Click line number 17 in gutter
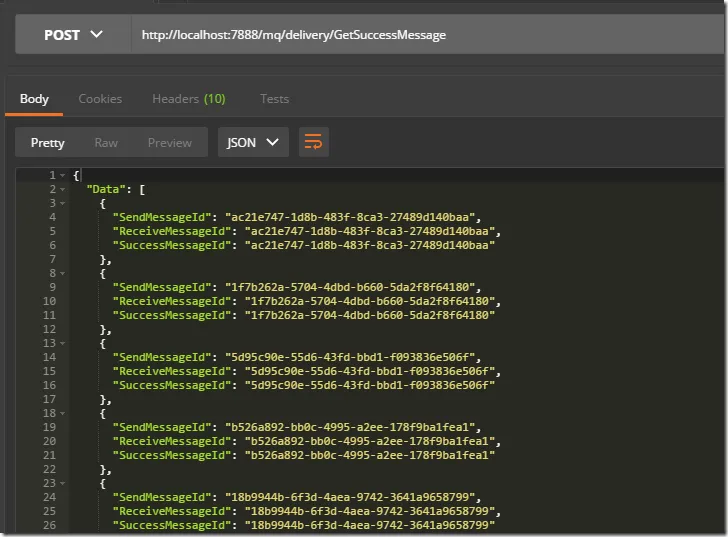 [x=49, y=400]
